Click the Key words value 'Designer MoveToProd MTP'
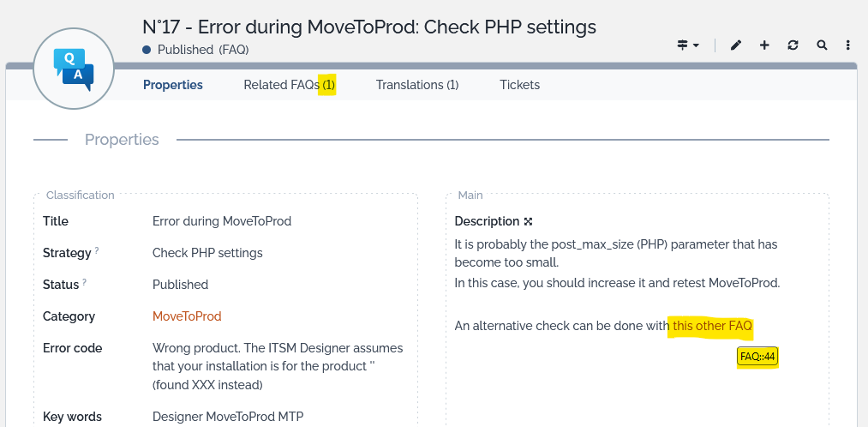 pyautogui.click(x=228, y=417)
